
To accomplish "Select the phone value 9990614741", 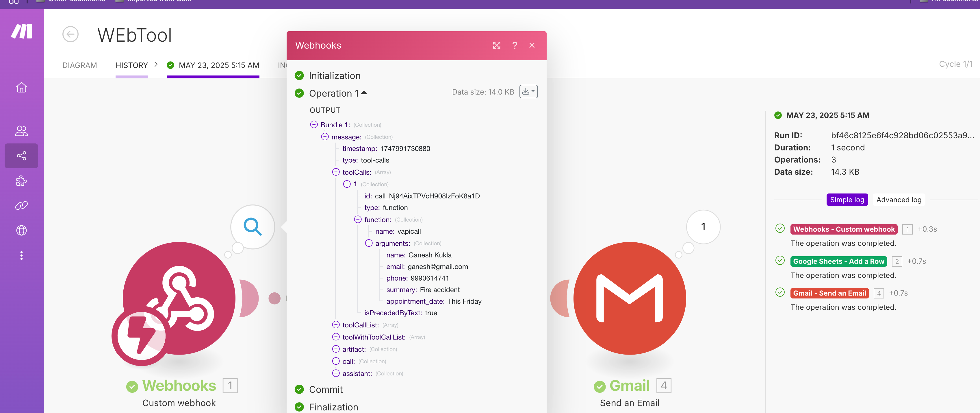I will click(x=430, y=278).
